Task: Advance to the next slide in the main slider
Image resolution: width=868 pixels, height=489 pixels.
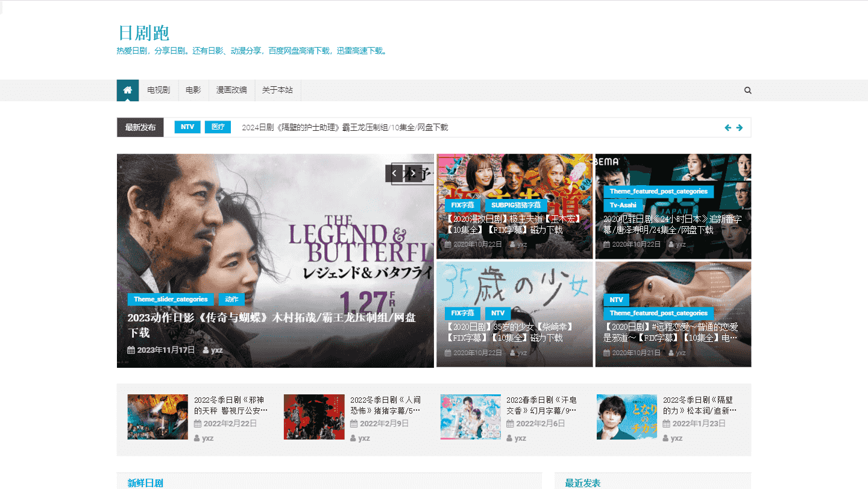Action: pos(413,174)
